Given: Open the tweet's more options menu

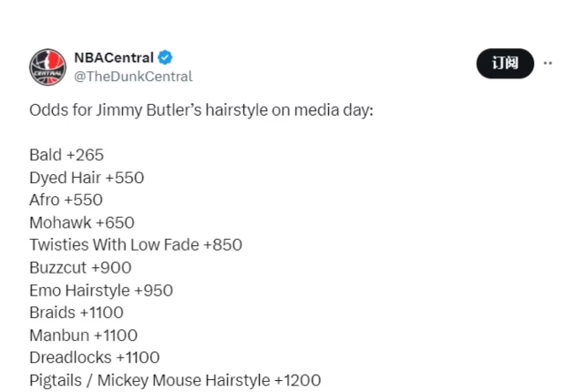Looking at the screenshot, I should click(x=548, y=63).
